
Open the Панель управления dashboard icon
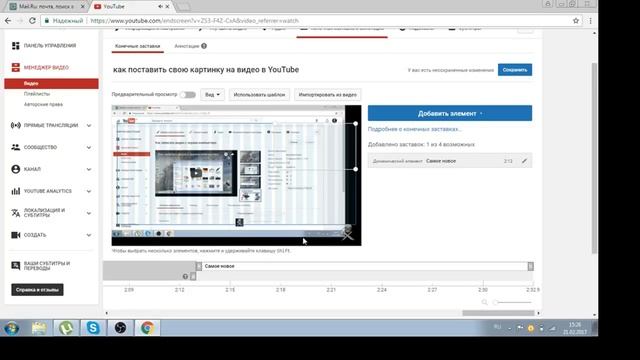(x=16, y=46)
